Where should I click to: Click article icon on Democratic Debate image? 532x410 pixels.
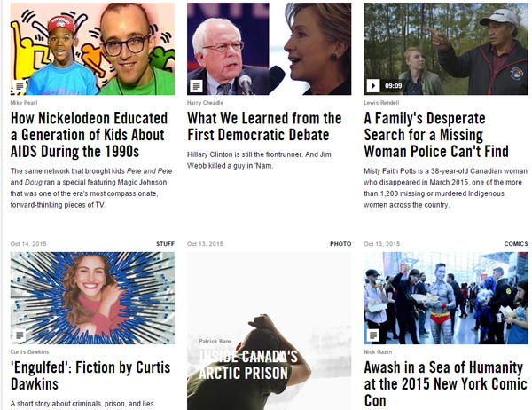[x=196, y=86]
